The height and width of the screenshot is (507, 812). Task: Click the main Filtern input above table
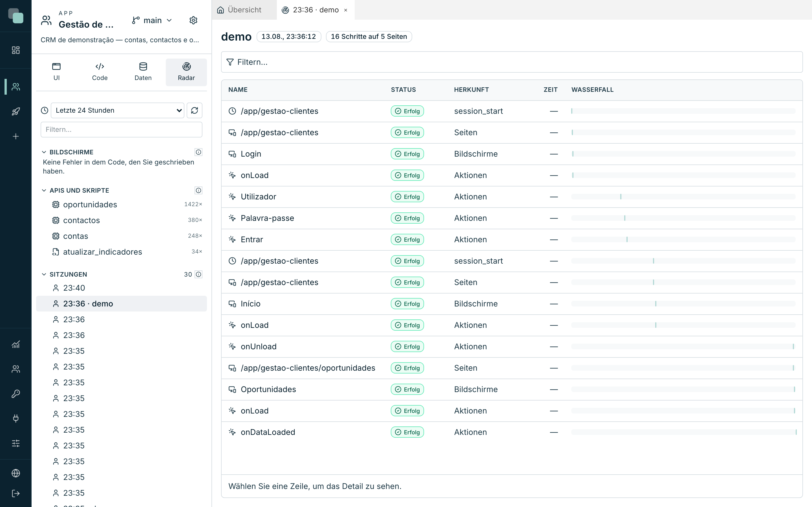coord(512,62)
